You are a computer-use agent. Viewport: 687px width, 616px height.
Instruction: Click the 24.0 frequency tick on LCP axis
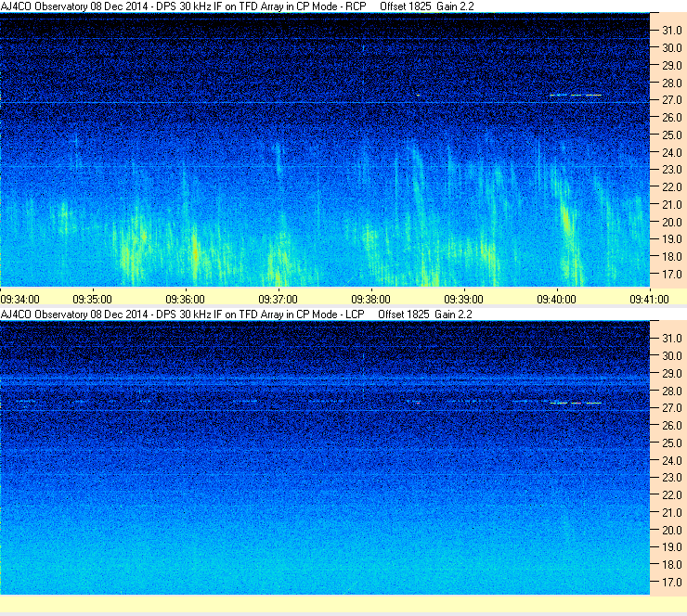tap(672, 460)
